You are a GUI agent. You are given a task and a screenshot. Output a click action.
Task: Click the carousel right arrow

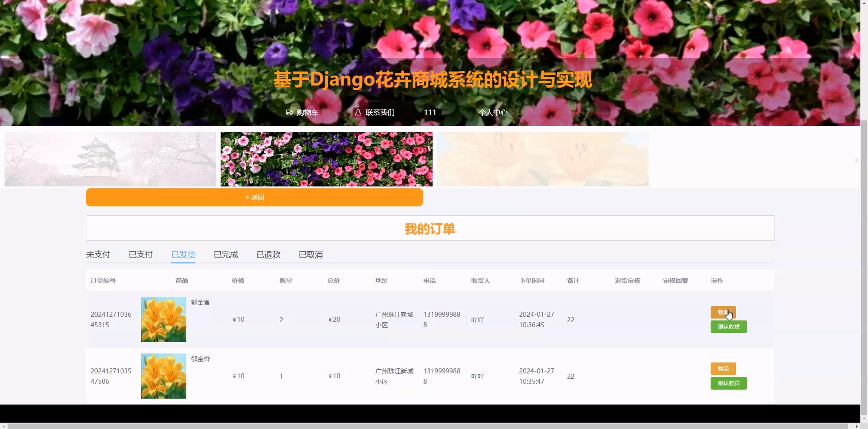(x=856, y=160)
